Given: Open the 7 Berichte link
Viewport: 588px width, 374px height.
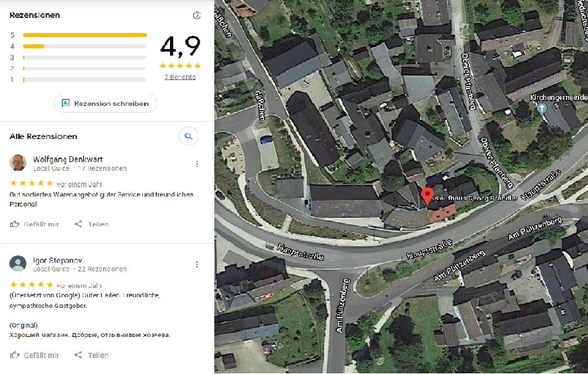Looking at the screenshot, I should pyautogui.click(x=180, y=77).
